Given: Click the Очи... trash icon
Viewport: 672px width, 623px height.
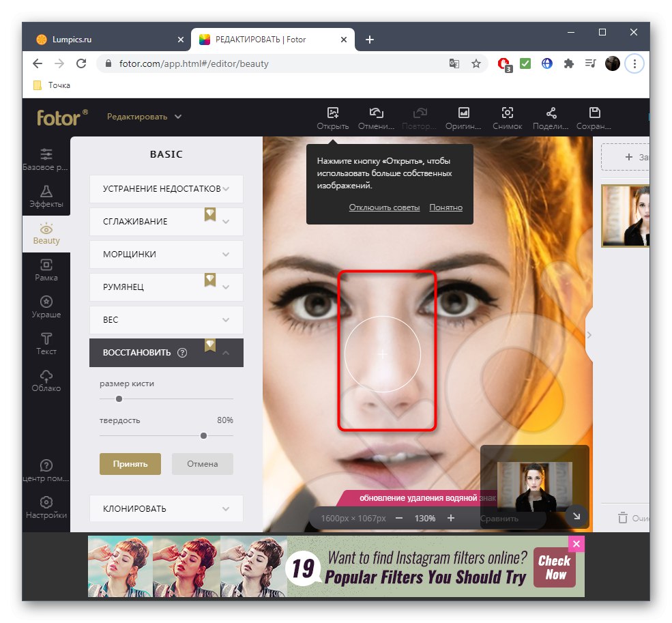Looking at the screenshot, I should [623, 518].
